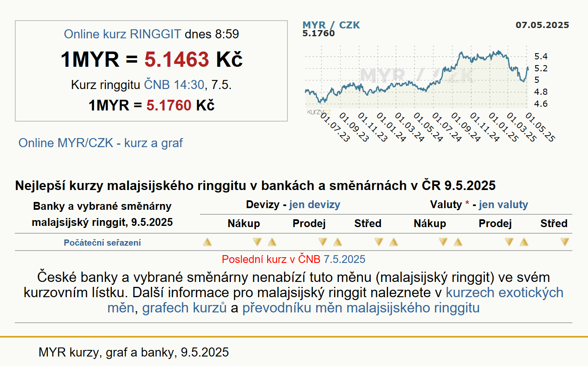Filter table to jen devizy

(315, 204)
